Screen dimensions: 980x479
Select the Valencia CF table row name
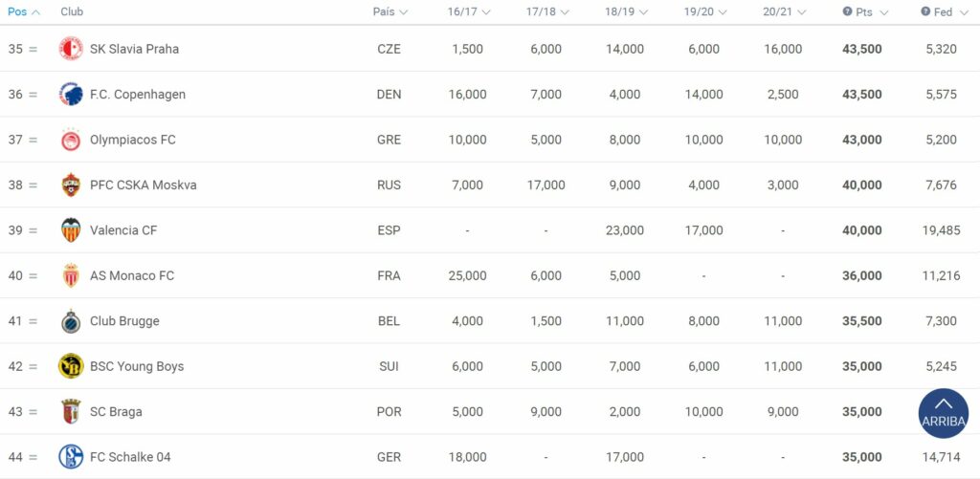[x=123, y=230]
